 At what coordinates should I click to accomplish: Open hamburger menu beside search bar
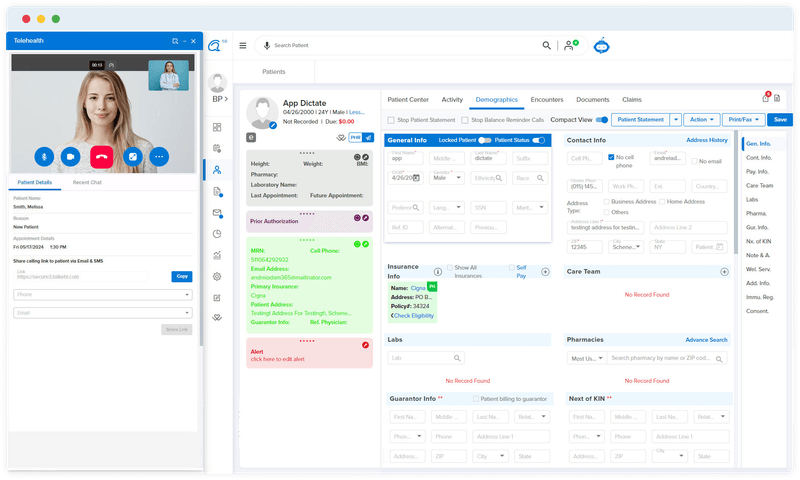(242, 45)
